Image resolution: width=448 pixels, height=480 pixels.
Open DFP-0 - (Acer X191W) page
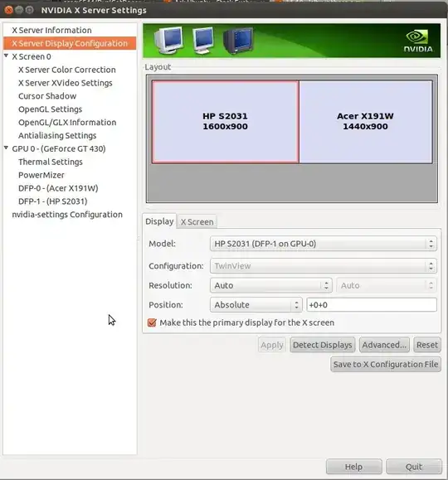point(58,188)
